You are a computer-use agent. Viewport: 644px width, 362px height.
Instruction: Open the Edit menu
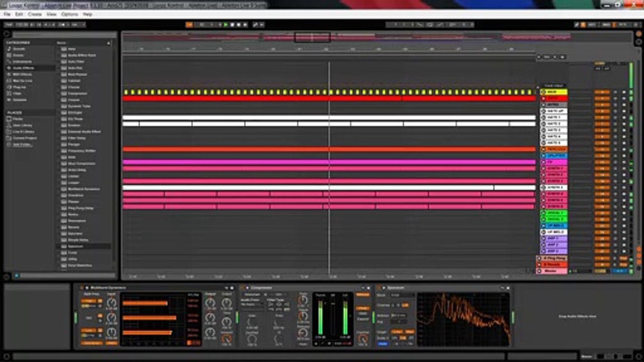pyautogui.click(x=19, y=14)
